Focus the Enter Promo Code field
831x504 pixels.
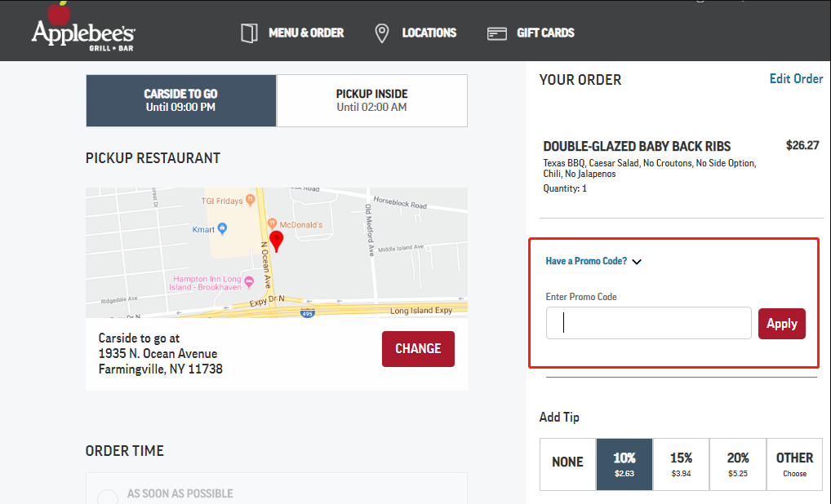(x=649, y=323)
